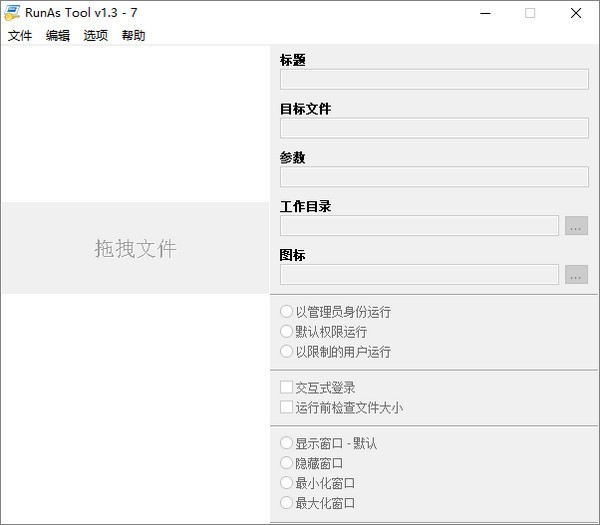Viewport: 600px width, 525px height.
Task: Open the 选项 menu
Action: (96, 35)
